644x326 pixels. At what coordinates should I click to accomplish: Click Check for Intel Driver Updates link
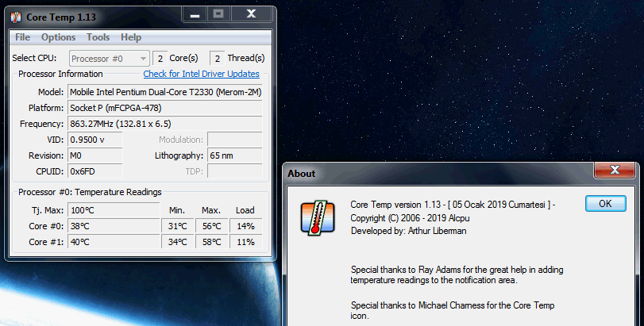coord(201,74)
